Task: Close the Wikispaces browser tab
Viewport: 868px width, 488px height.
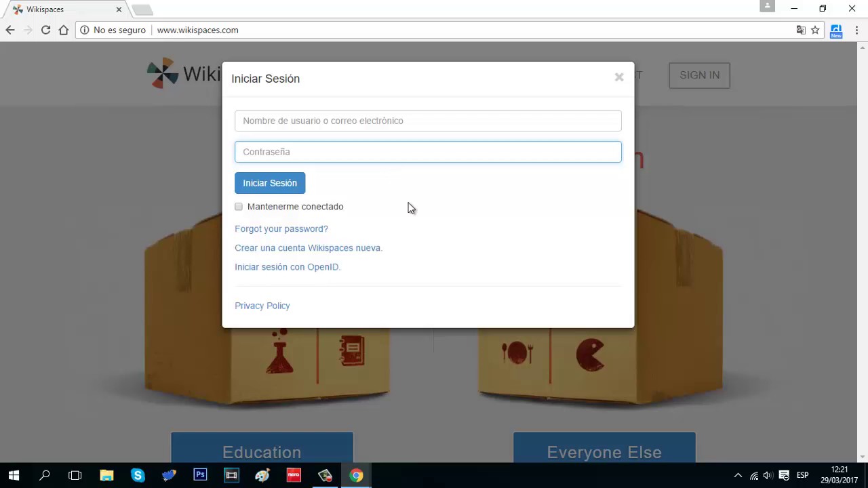Action: tap(119, 9)
